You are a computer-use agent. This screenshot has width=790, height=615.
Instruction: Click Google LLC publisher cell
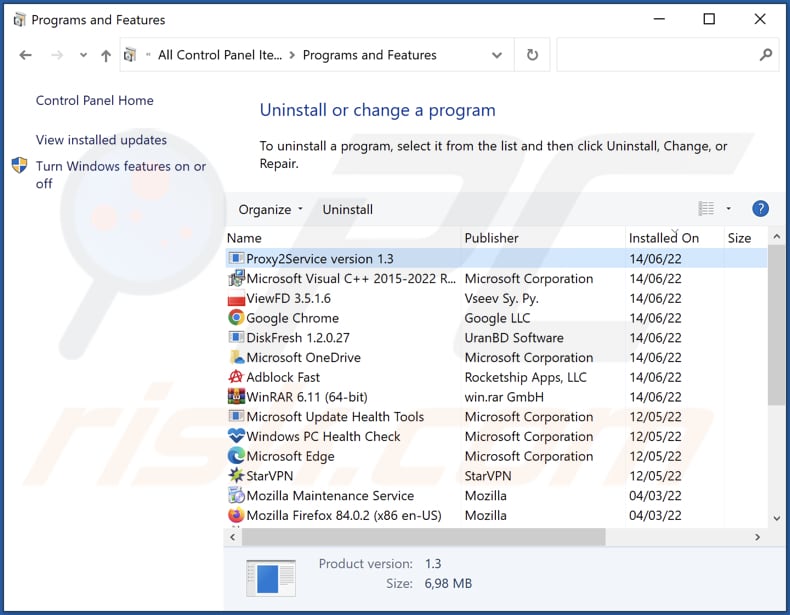tap(497, 318)
